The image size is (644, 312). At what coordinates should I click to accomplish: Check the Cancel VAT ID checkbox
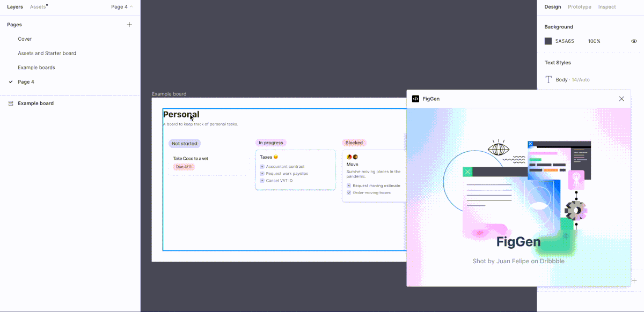coord(262,181)
